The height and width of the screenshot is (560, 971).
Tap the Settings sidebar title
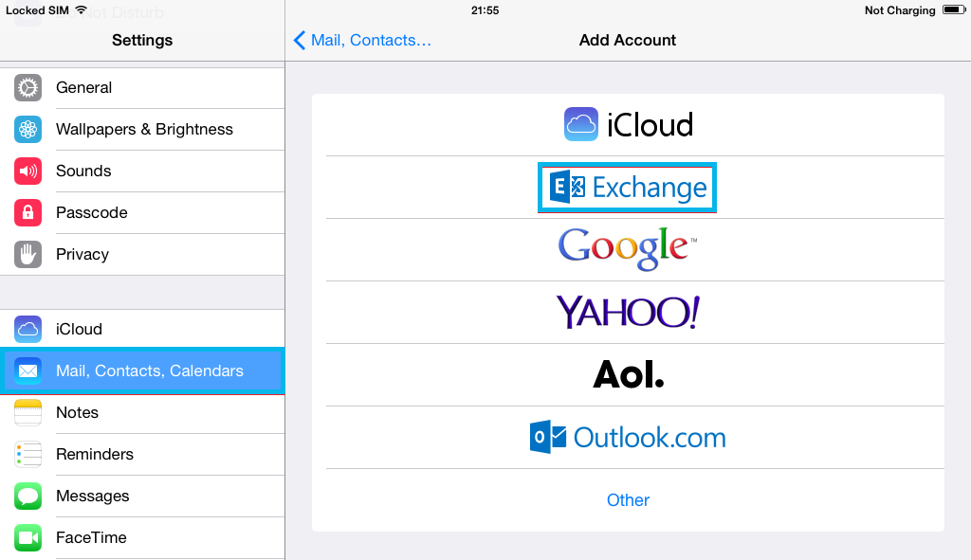(142, 40)
